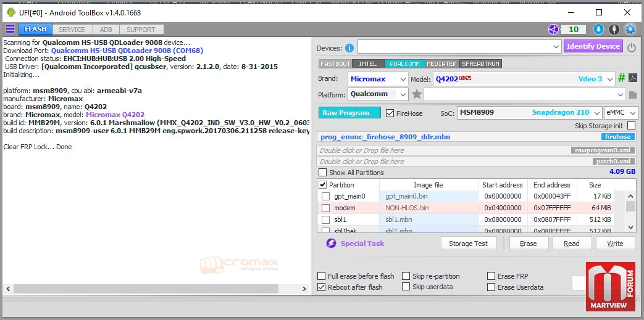Image resolution: width=644 pixels, height=320 pixels.
Task: Click the prog_emmc_firehose_8909_ddr.mbn file field
Action: (477, 137)
